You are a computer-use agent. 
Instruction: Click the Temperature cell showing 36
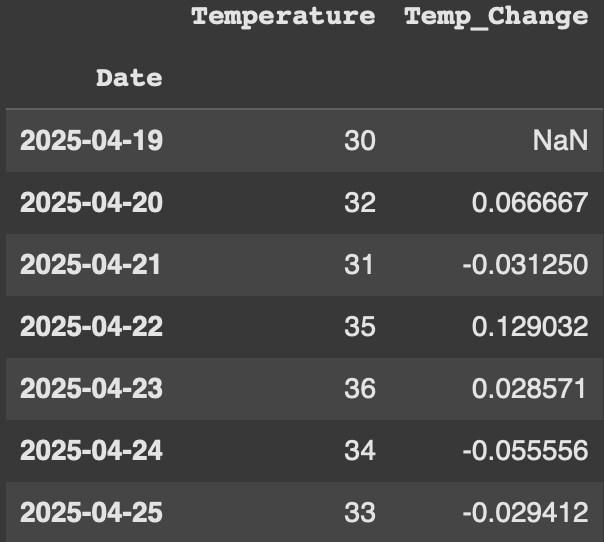point(359,388)
